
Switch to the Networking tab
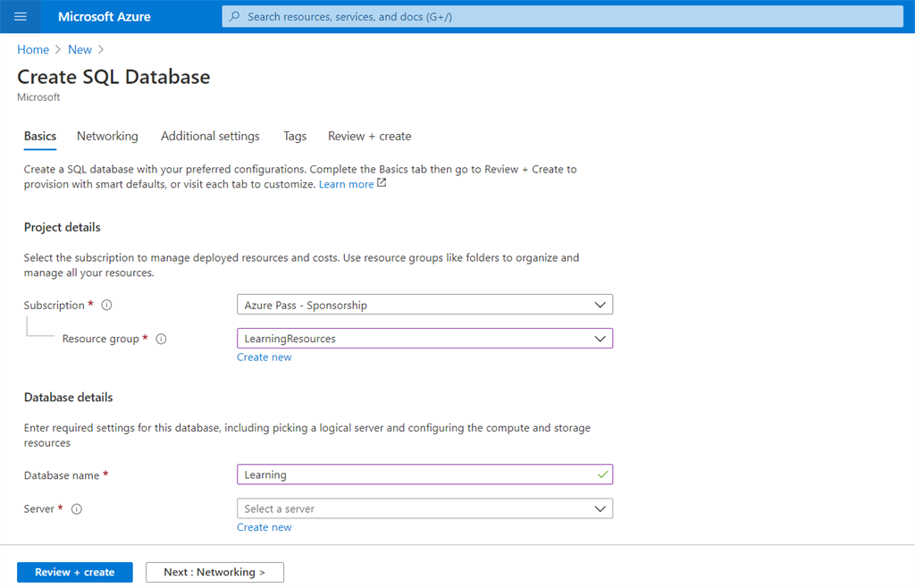(107, 136)
